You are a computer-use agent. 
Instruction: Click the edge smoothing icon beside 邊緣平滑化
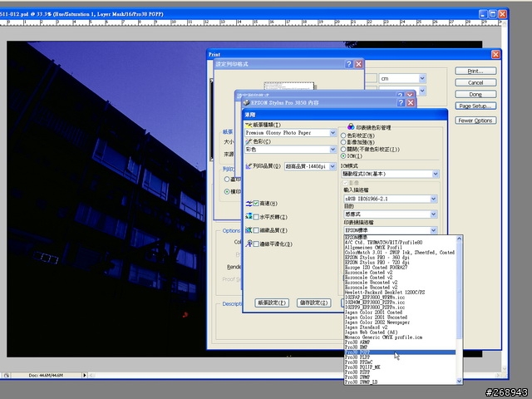(x=249, y=244)
